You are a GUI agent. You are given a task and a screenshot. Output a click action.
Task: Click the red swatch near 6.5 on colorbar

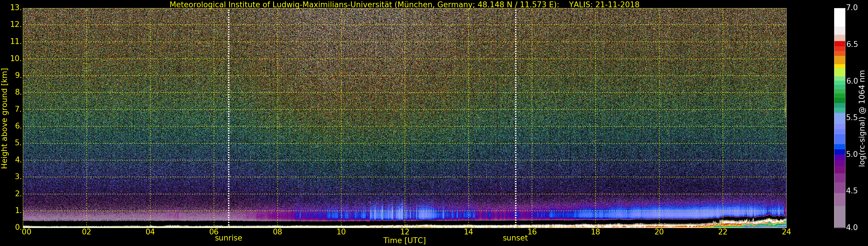click(x=839, y=44)
